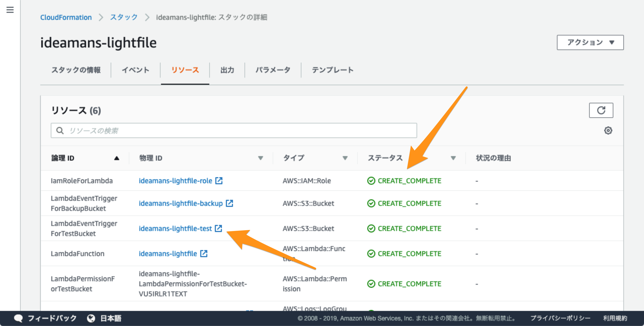Open ideamans-lightfile-role physical ID link

point(175,181)
